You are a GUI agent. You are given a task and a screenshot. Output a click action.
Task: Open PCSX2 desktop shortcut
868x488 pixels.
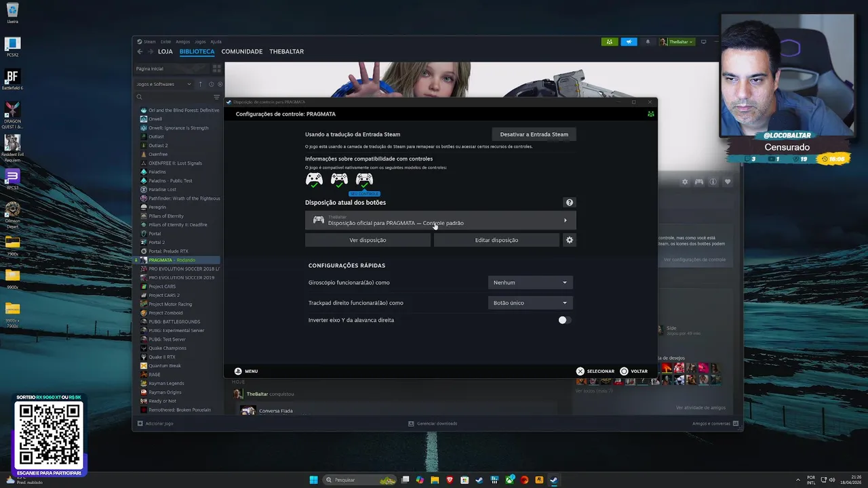pos(12,47)
